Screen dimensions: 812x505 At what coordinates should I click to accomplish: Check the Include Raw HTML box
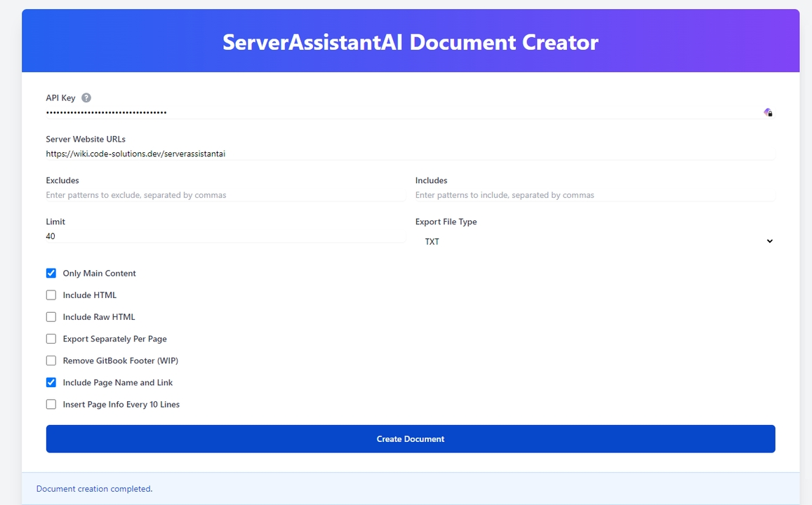51,316
